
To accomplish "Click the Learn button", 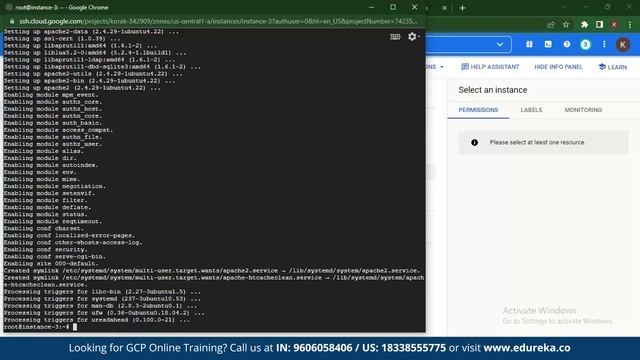I will coord(612,67).
